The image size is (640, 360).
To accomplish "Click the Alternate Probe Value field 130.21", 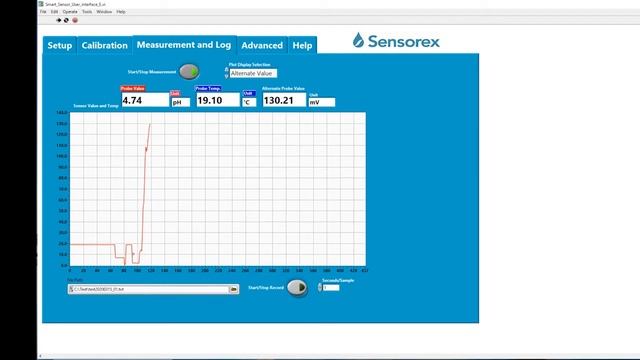I will pyautogui.click(x=284, y=100).
